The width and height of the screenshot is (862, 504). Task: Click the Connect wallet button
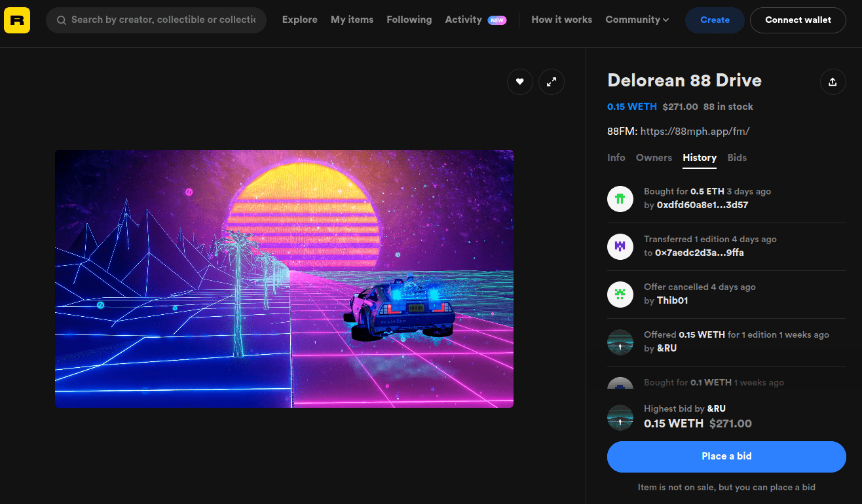(x=798, y=20)
